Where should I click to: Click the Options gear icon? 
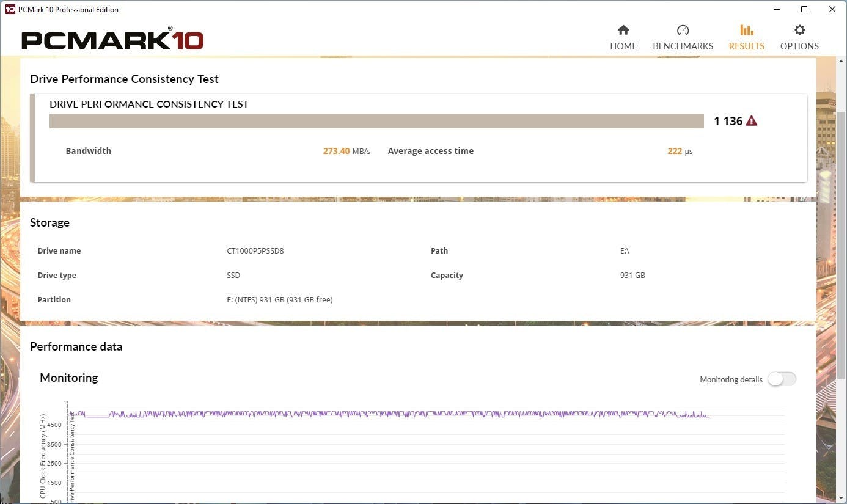click(x=799, y=30)
